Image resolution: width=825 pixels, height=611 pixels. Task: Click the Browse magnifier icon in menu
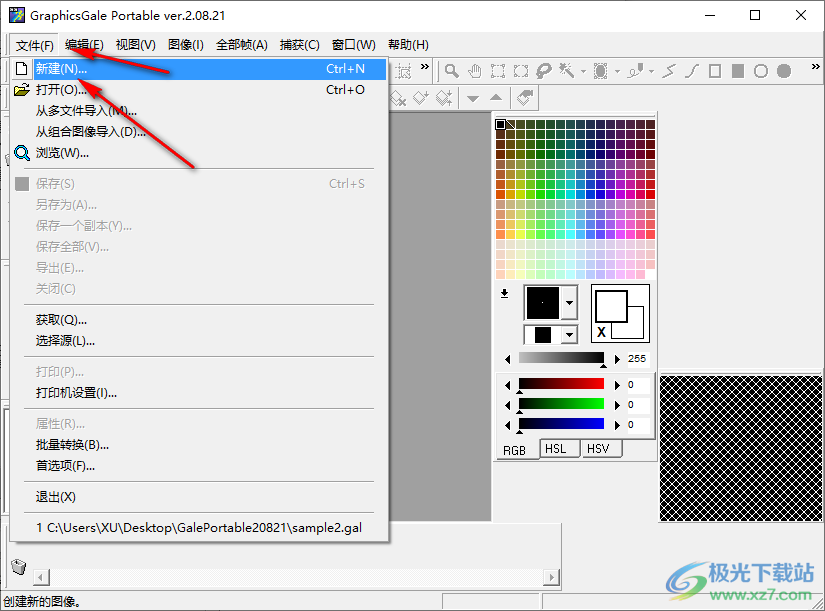[x=22, y=153]
